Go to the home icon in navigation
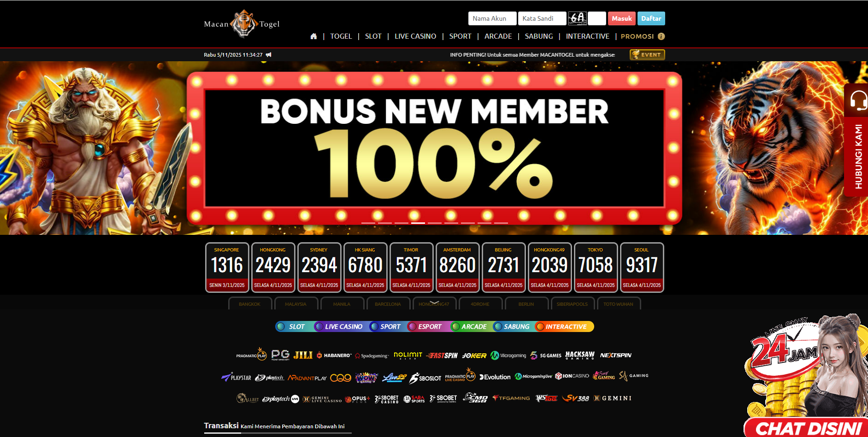Viewport: 868px width, 437px height. [313, 36]
